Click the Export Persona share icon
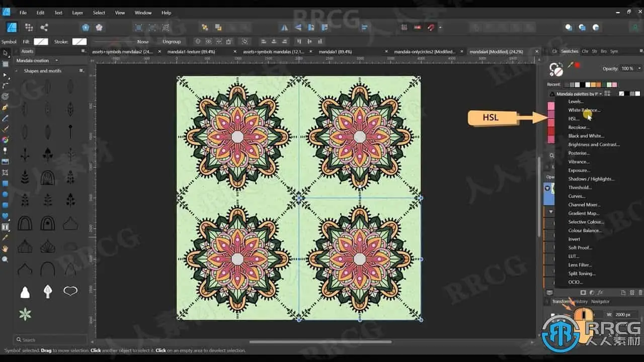 tap(44, 28)
